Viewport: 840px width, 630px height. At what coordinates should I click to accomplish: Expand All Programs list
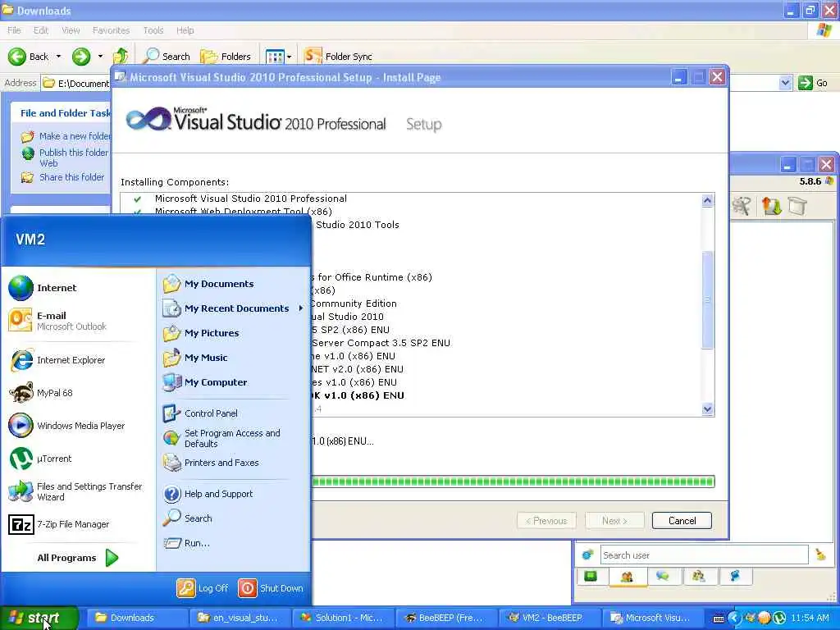[78, 558]
